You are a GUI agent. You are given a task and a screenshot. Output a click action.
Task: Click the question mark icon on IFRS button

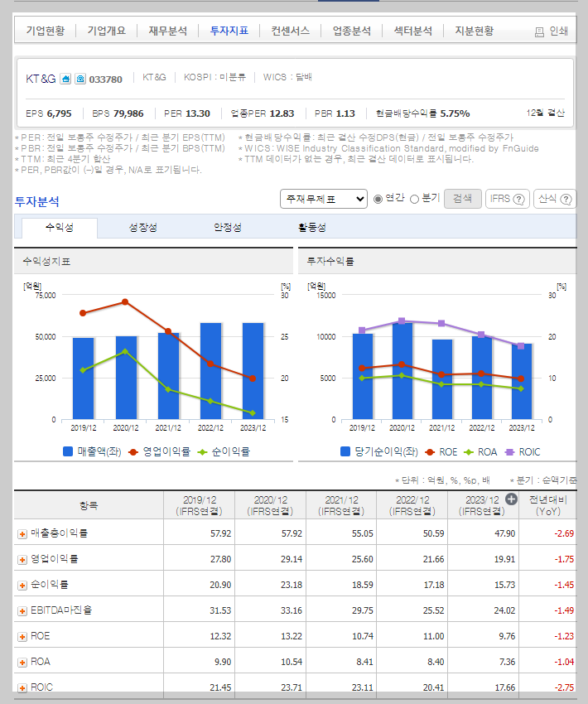(x=518, y=199)
